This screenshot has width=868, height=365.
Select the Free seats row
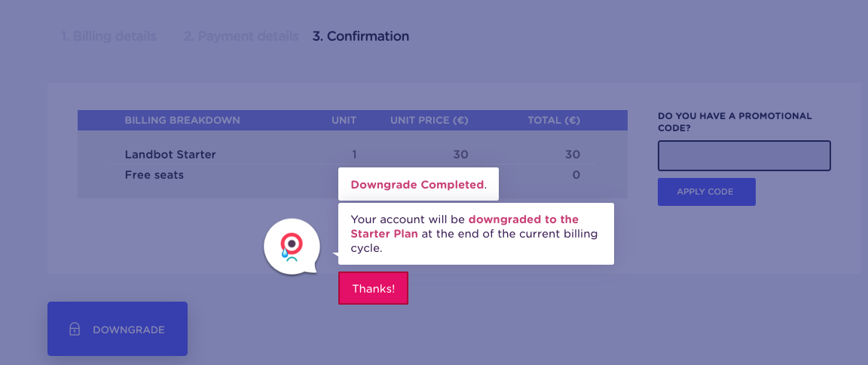352,175
